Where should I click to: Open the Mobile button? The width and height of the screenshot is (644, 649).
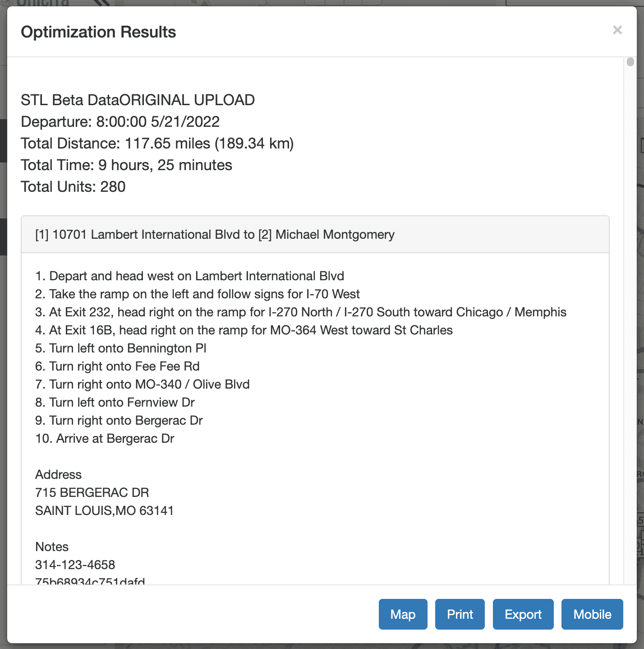click(x=592, y=614)
